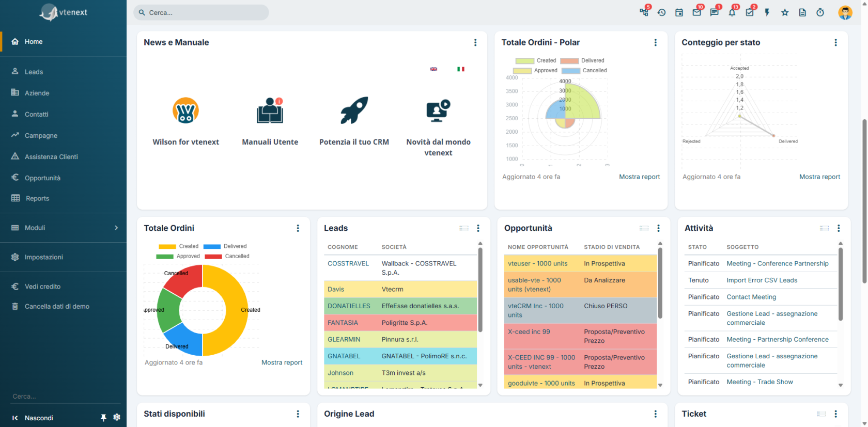Click the lightning bolt quick-create icon
The width and height of the screenshot is (868, 427).
coord(767,12)
